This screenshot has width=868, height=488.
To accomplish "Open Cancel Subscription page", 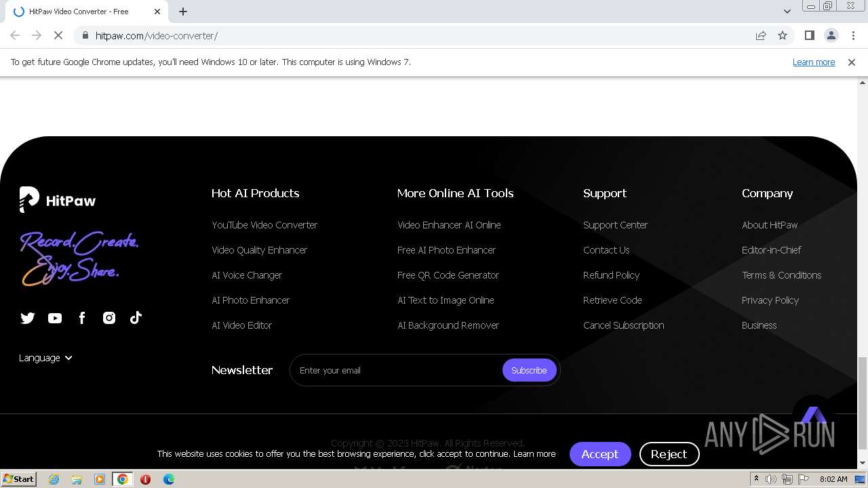I will point(624,325).
